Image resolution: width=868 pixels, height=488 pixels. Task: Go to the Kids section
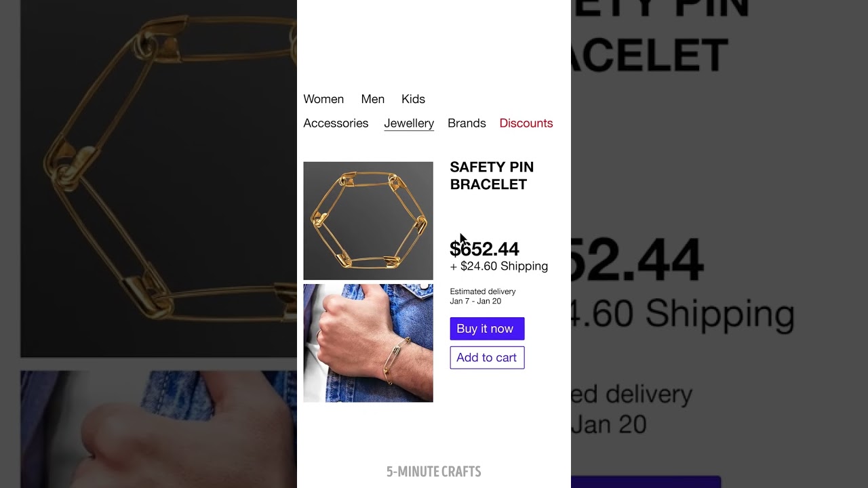point(413,99)
